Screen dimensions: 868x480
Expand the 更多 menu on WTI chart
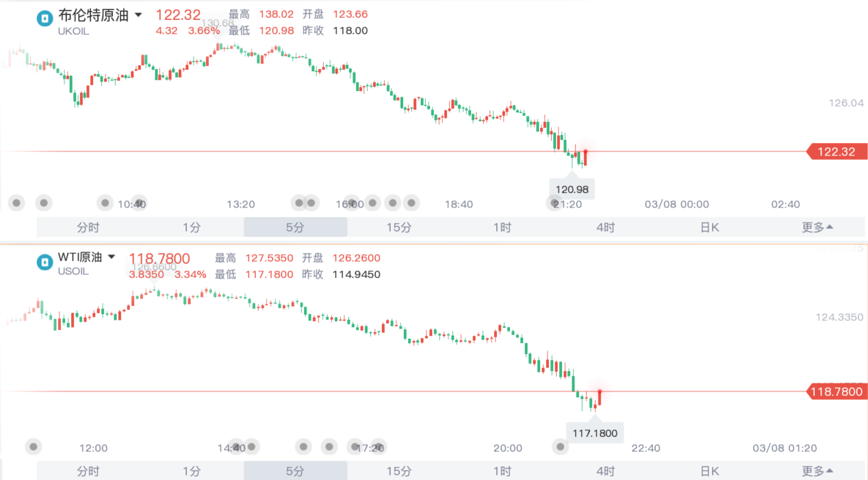817,471
